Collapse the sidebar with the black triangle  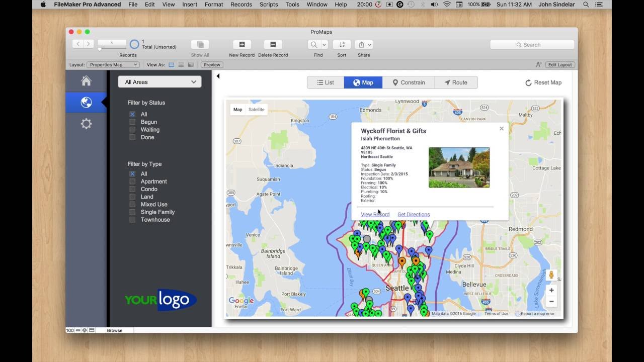[218, 76]
